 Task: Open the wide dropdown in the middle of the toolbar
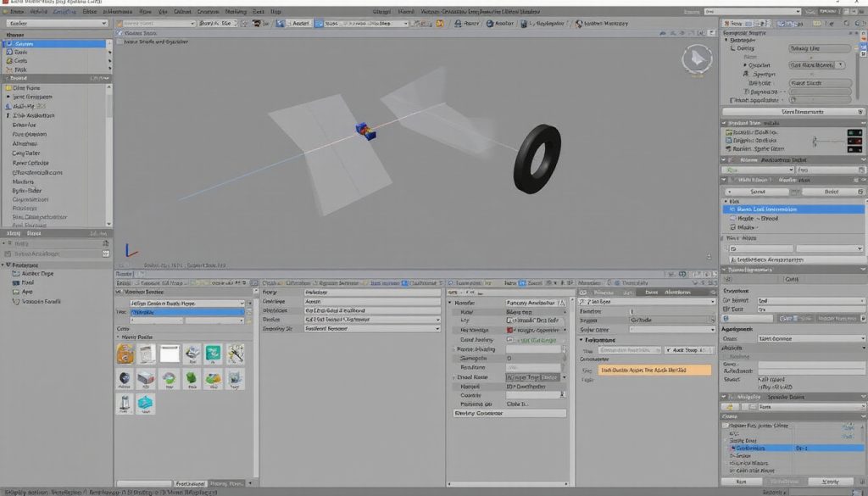coord(366,23)
